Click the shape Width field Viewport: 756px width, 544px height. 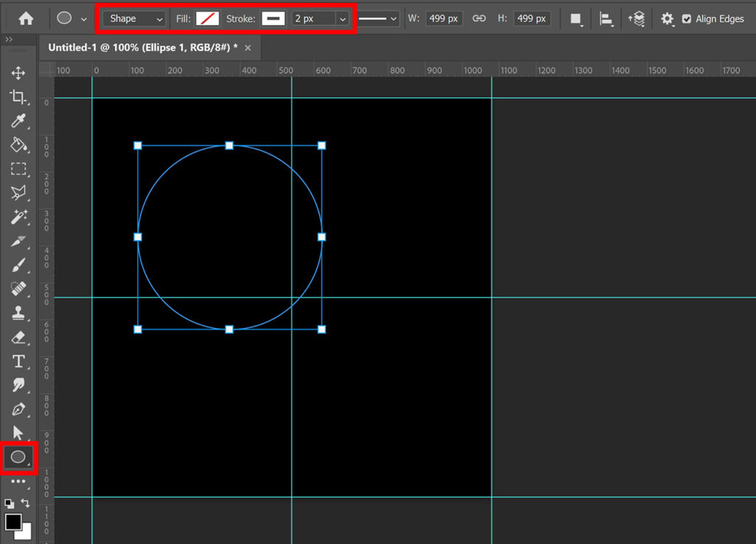(444, 18)
